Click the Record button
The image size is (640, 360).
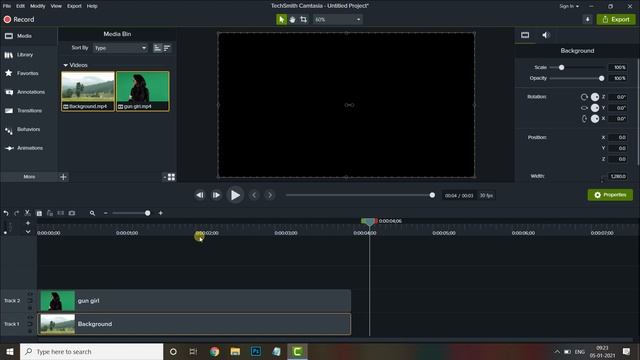pos(19,19)
